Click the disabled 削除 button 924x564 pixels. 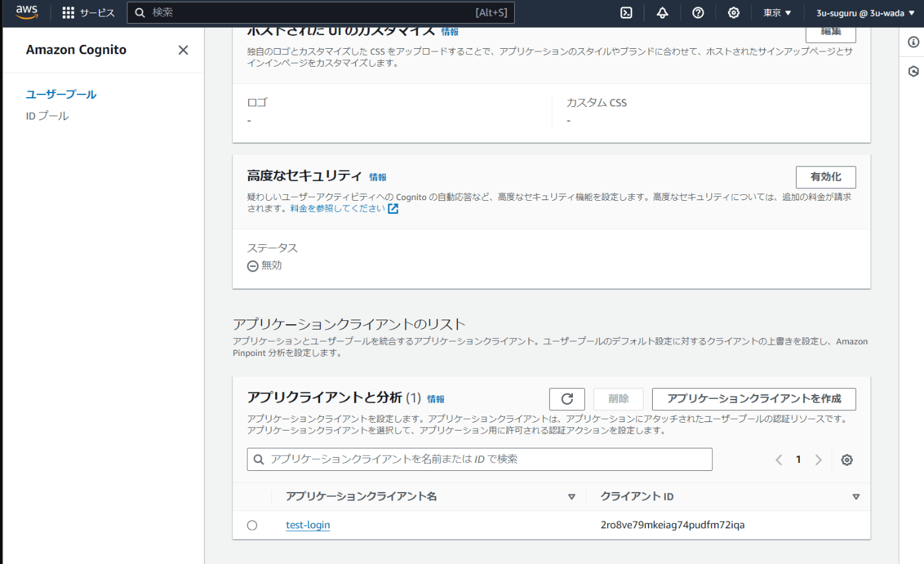pos(618,399)
